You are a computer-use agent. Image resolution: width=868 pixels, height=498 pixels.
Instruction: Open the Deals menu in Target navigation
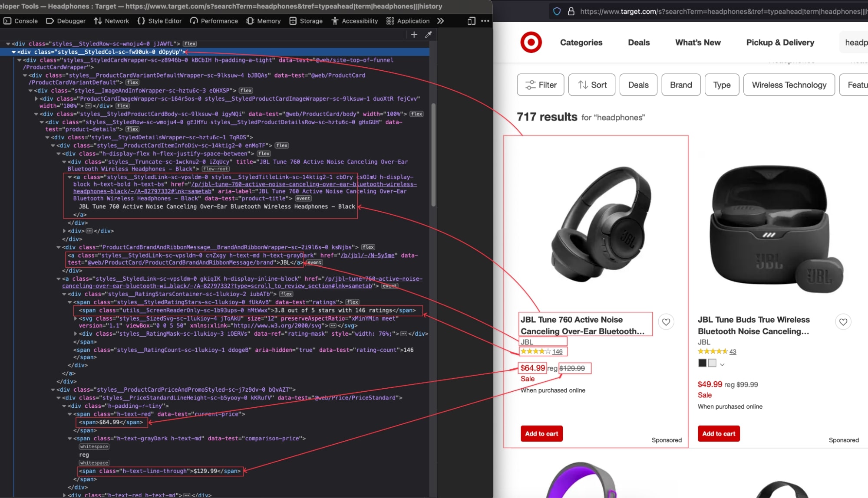[x=638, y=43]
